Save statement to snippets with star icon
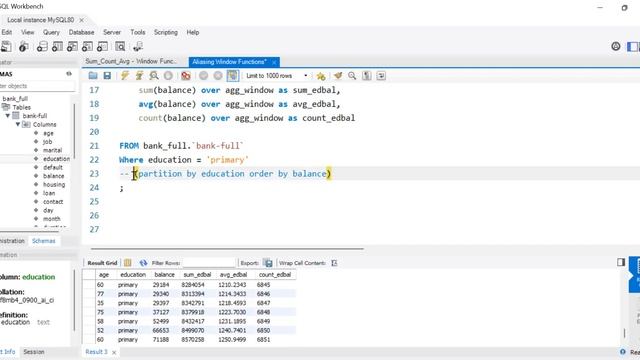 click(x=321, y=76)
